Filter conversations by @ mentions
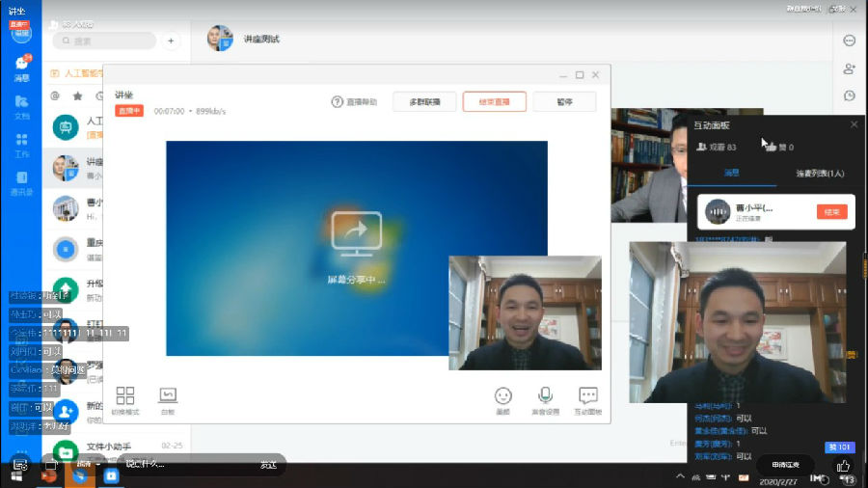This screenshot has height=488, width=868. [55, 95]
